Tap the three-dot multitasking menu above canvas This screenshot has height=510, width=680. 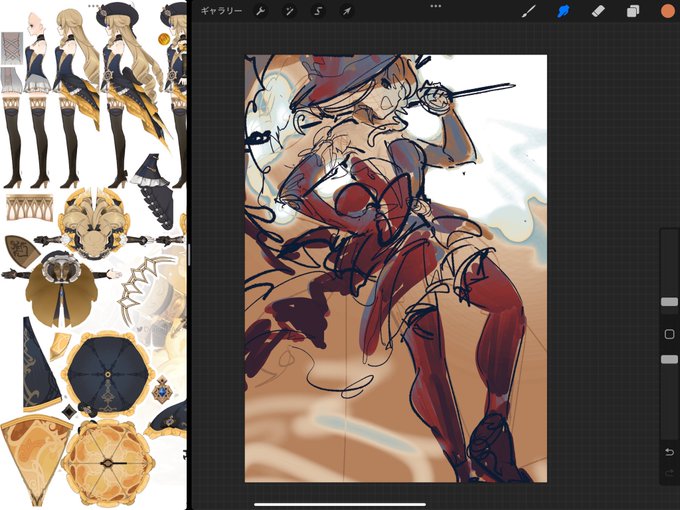point(435,6)
